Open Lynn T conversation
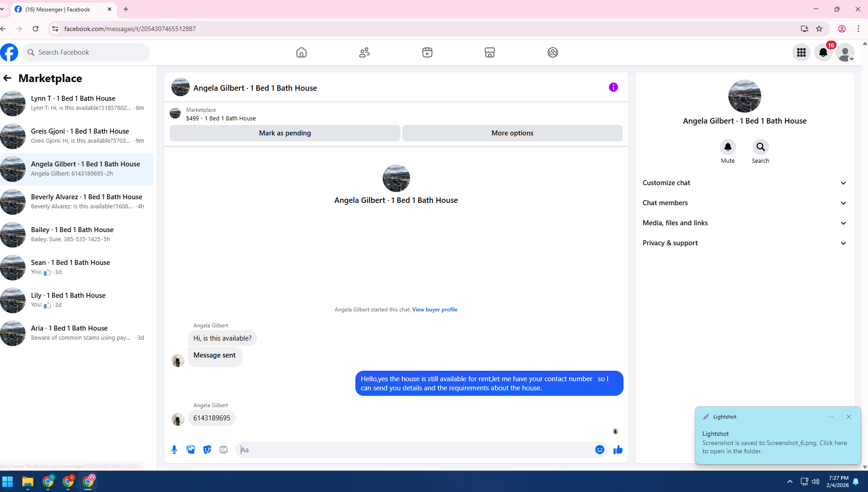This screenshot has height=492, width=868. (x=77, y=103)
